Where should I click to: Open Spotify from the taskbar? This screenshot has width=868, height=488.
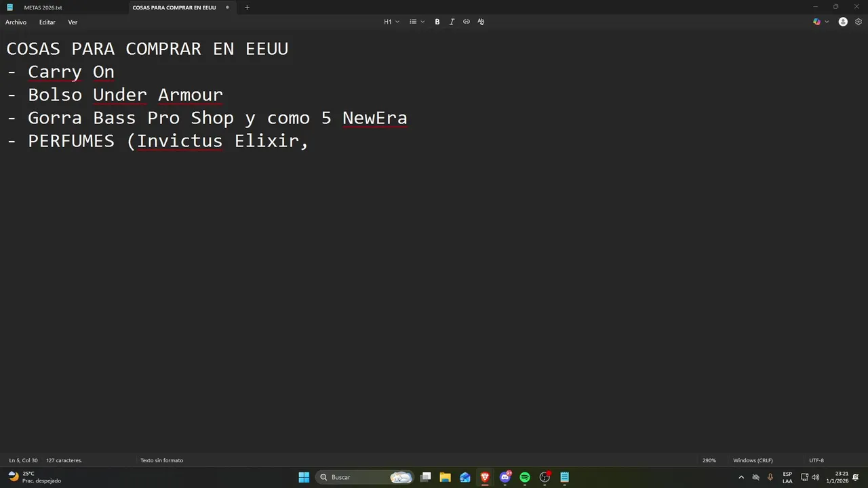525,477
